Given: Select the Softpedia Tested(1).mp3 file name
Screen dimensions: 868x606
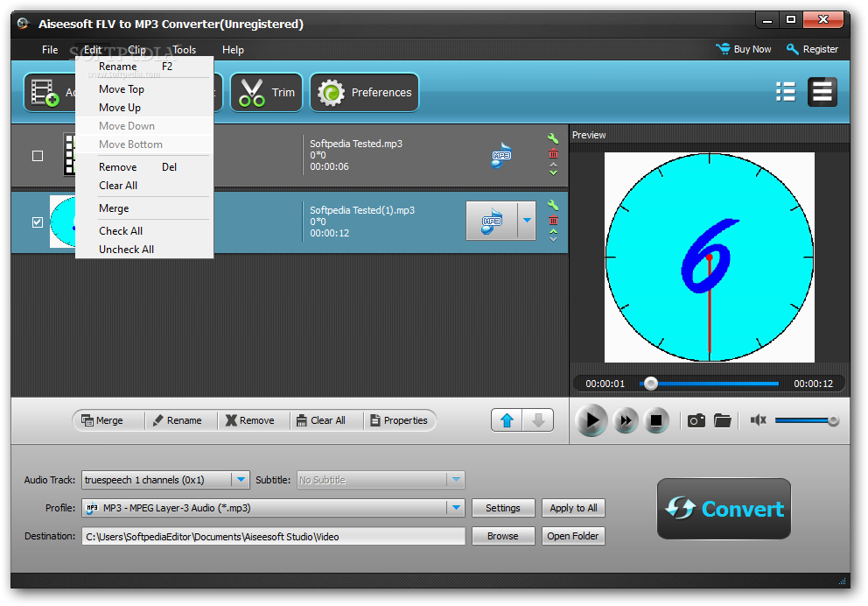Looking at the screenshot, I should click(x=362, y=210).
